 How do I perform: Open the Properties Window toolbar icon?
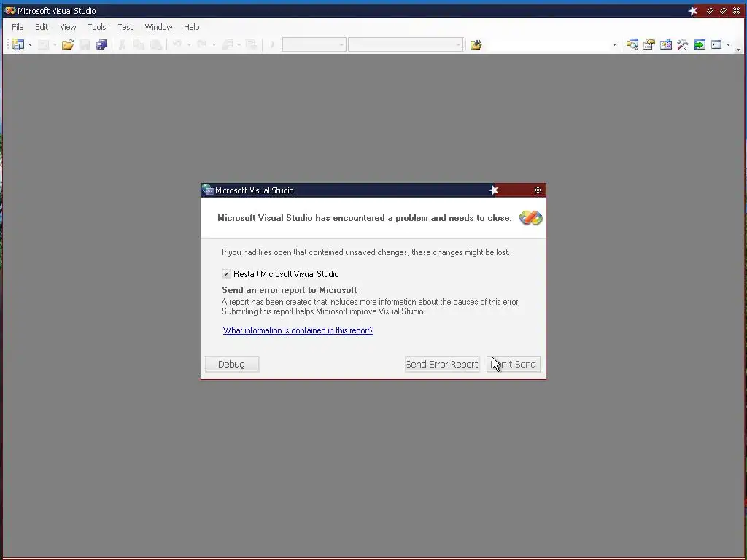[649, 44]
